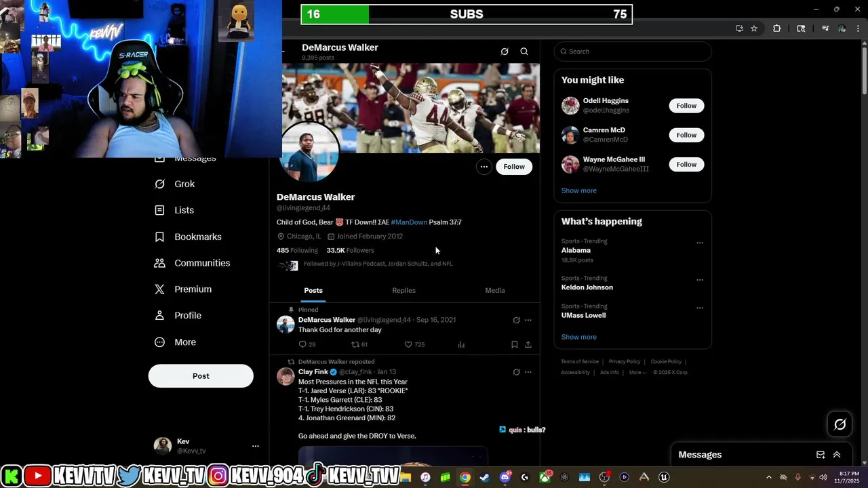Repost the pinned Thank God post
Image resolution: width=868 pixels, height=488 pixels.
click(355, 344)
